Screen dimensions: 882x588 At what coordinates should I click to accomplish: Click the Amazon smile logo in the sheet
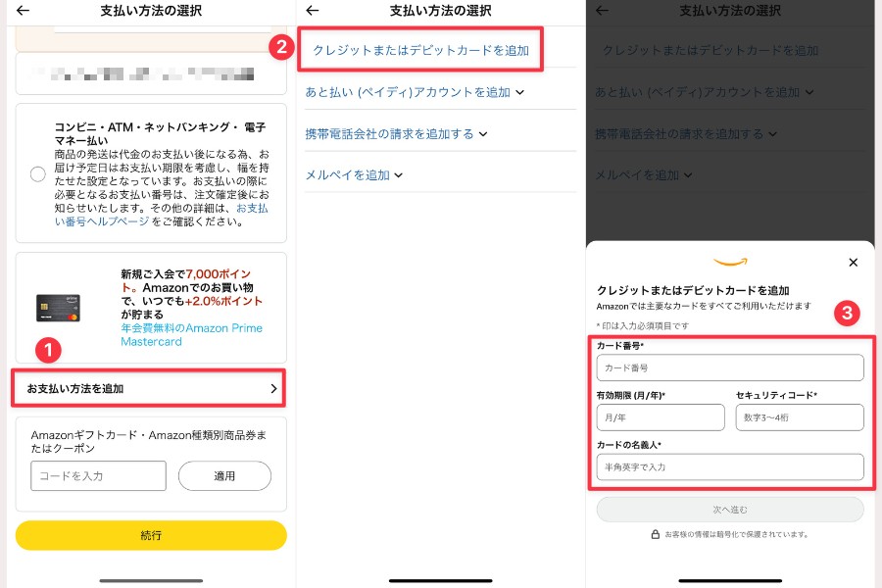pos(730,262)
